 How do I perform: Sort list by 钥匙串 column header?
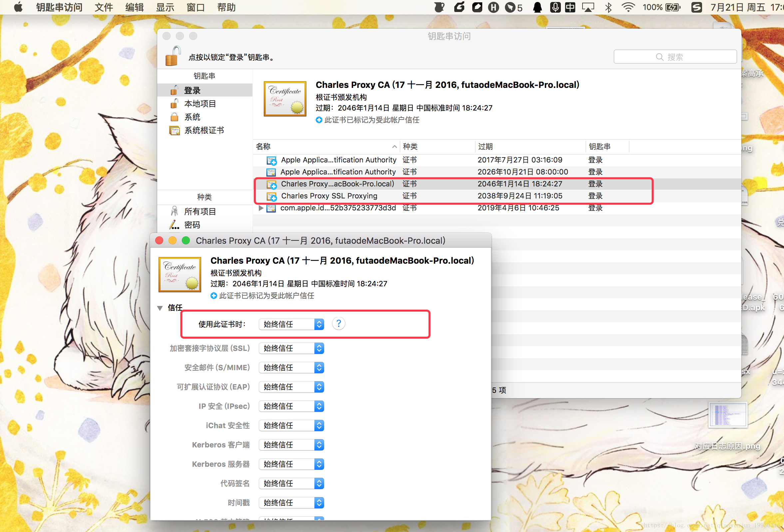[607, 146]
